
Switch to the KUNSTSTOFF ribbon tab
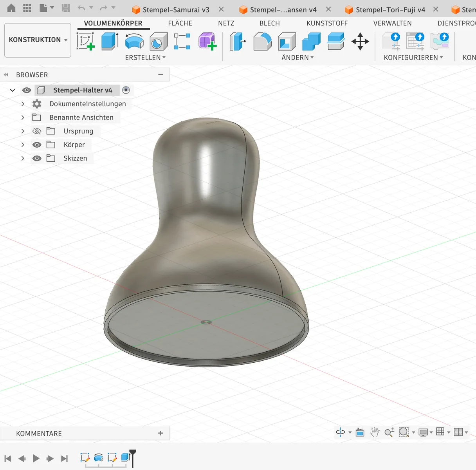click(327, 23)
